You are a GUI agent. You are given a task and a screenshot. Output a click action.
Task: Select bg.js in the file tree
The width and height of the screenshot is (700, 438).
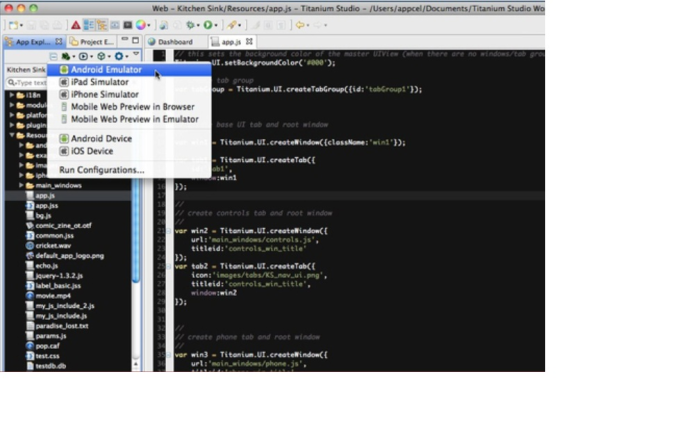(43, 216)
